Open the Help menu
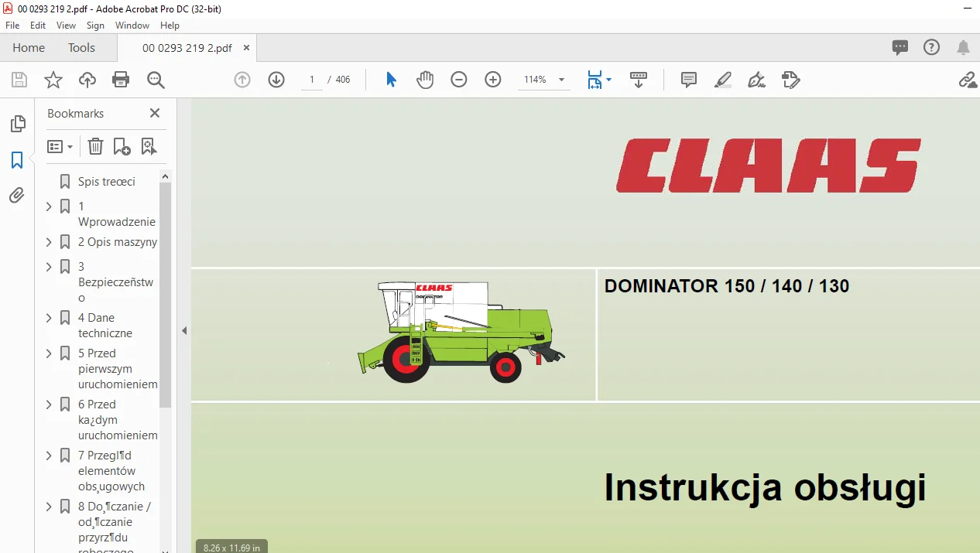980x553 pixels. pos(170,26)
